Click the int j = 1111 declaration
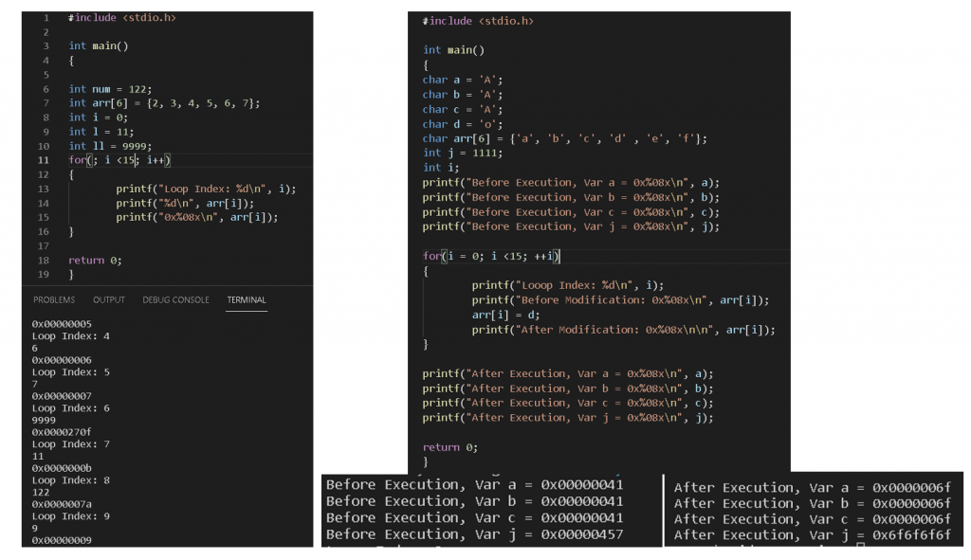 click(x=461, y=153)
